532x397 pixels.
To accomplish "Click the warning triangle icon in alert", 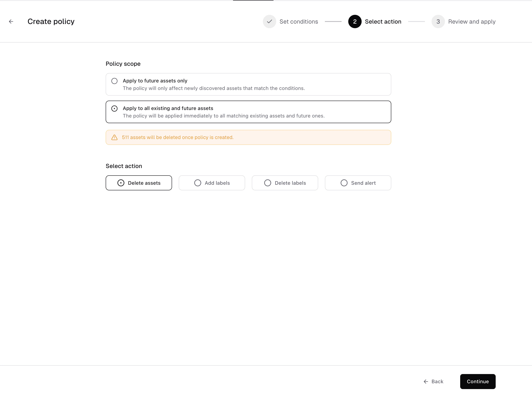I will pos(114,138).
